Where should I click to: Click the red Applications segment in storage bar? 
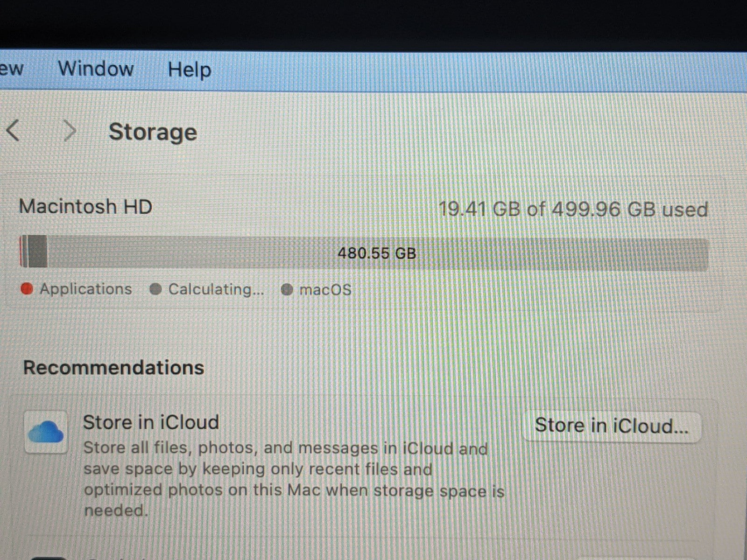(21, 252)
